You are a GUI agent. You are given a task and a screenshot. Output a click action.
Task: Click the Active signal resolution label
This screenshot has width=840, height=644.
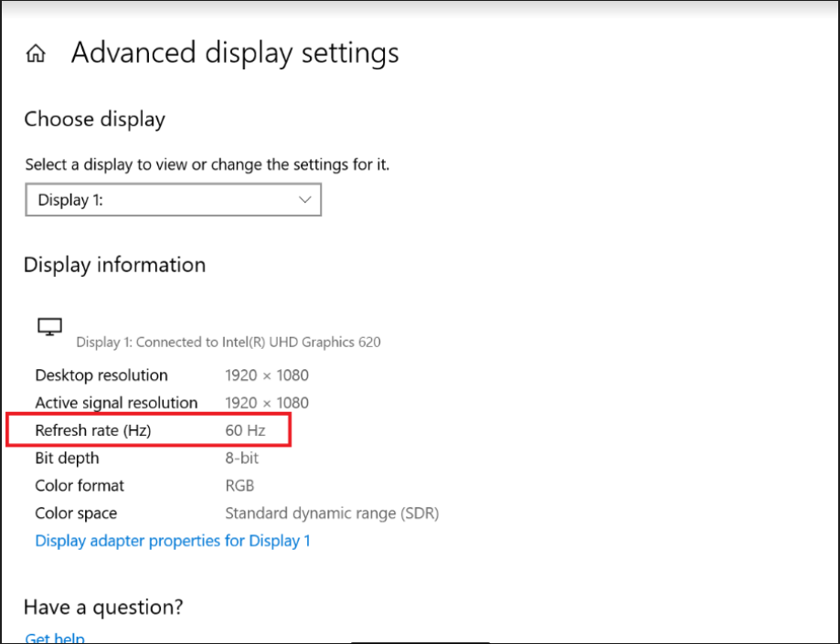[116, 403]
